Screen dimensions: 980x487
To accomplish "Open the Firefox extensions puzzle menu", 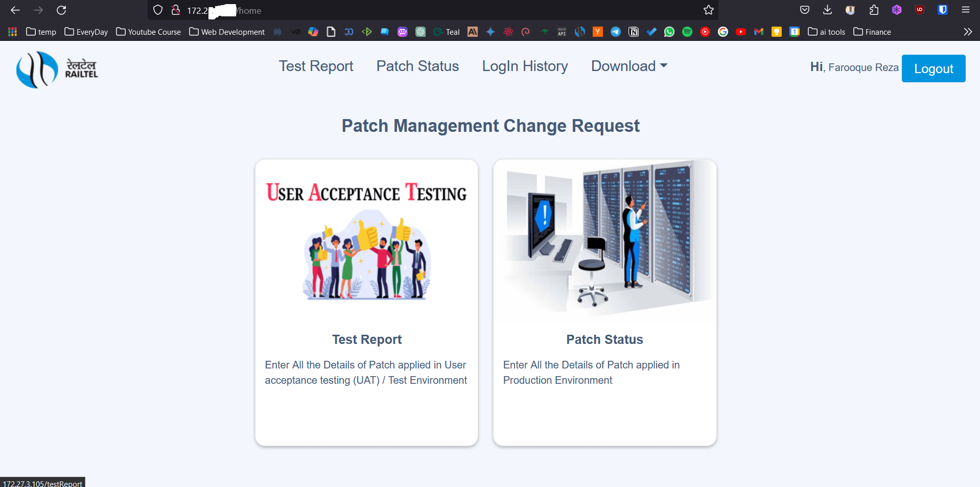I will 874,10.
